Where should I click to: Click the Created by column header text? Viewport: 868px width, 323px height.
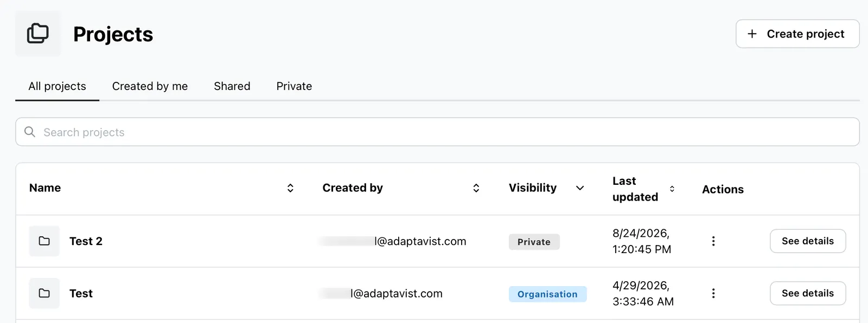(353, 188)
